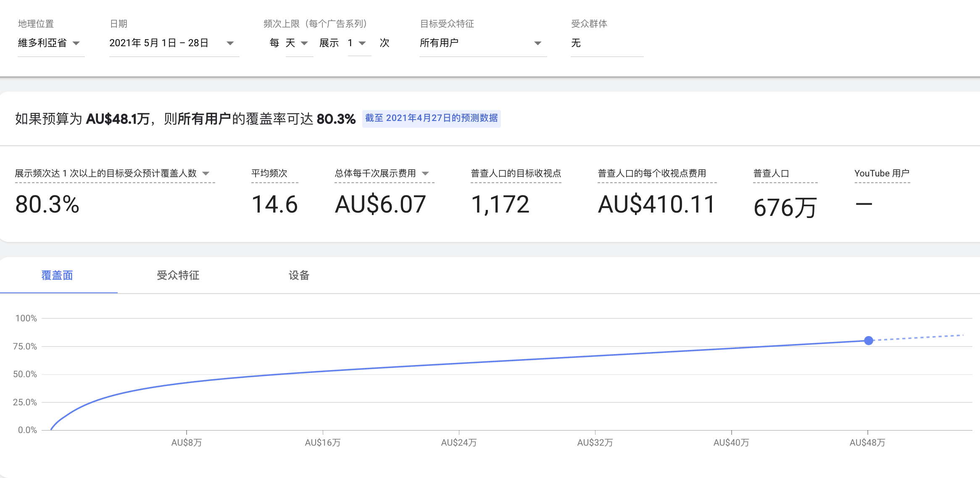Click the AU$48.1万 budget in headline
The image size is (980, 478).
pyautogui.click(x=118, y=119)
